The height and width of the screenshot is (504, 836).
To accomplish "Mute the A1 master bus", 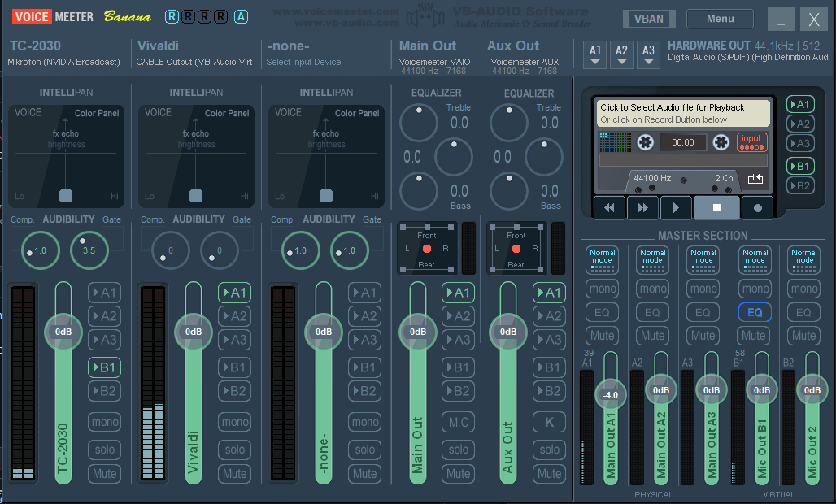I will (602, 336).
